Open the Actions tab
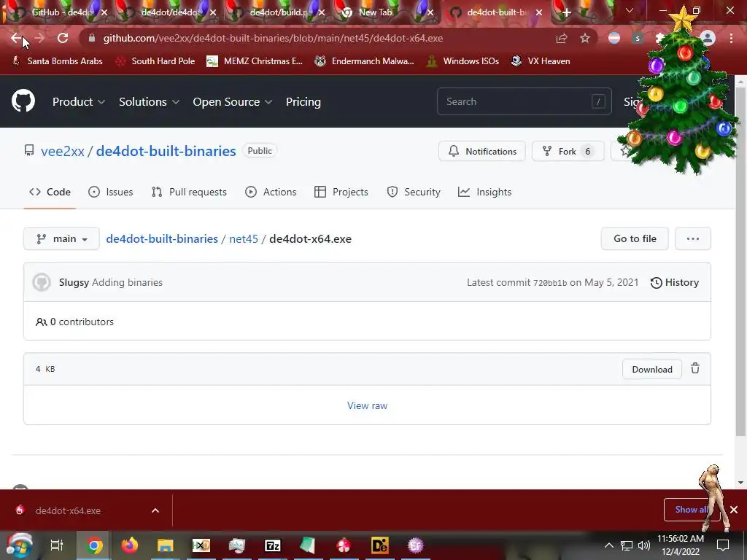 pyautogui.click(x=271, y=192)
